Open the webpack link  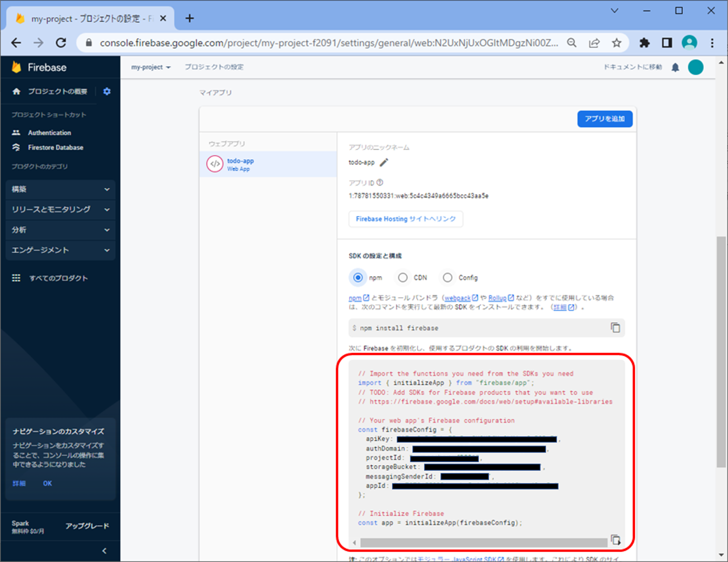(x=461, y=298)
